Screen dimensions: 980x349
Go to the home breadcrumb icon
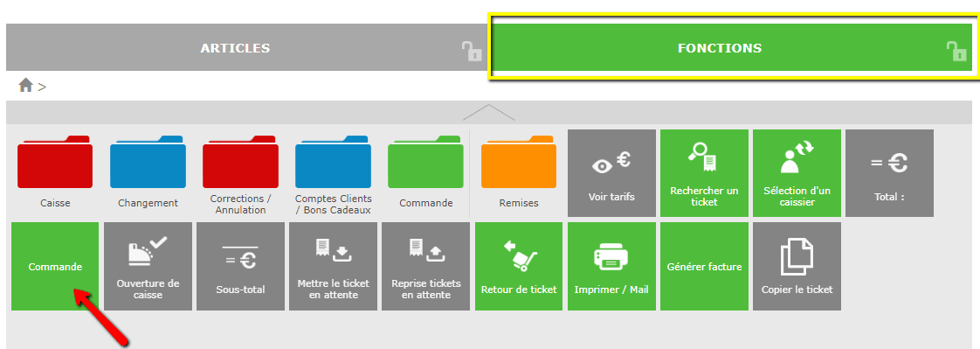(x=25, y=85)
